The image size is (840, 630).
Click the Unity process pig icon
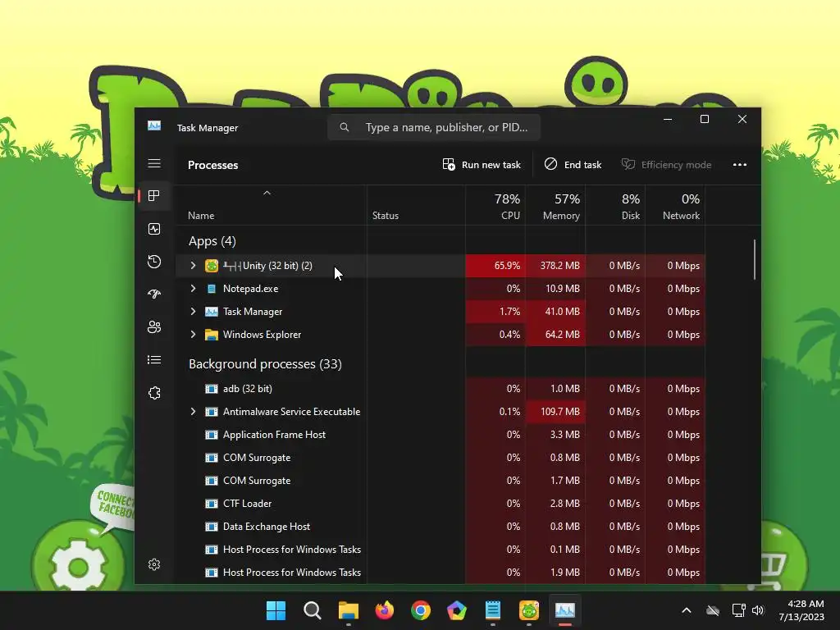pos(212,266)
